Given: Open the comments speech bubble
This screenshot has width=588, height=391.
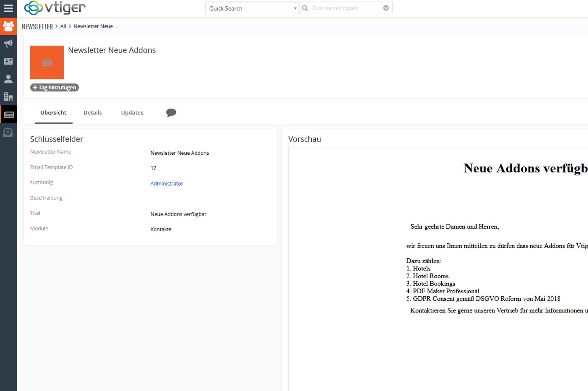Looking at the screenshot, I should point(171,113).
